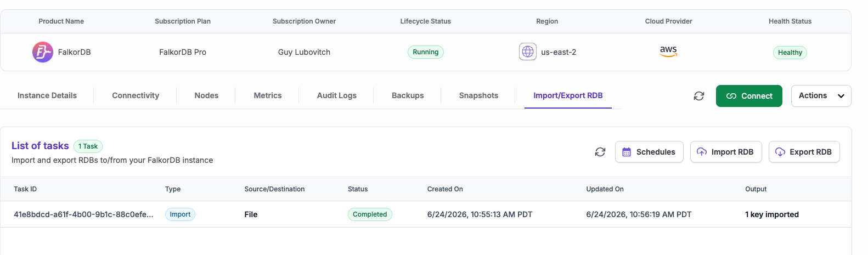Click the Task ID column header
868x255 pixels.
coord(25,189)
